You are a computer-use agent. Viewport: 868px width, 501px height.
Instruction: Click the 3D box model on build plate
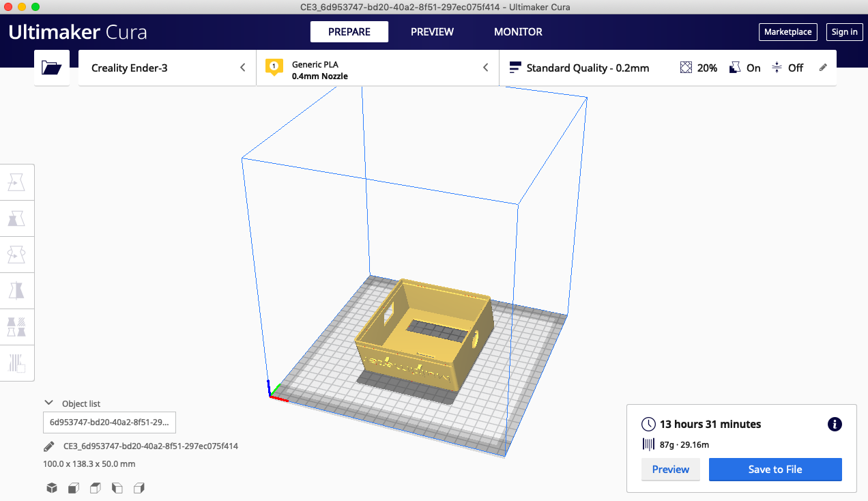click(424, 334)
